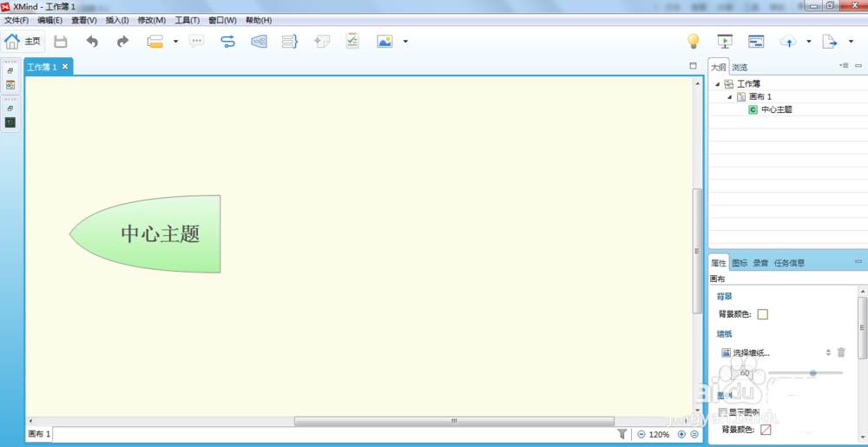Open the filter funnel in the status bar
The height and width of the screenshot is (447, 868).
pyautogui.click(x=621, y=434)
